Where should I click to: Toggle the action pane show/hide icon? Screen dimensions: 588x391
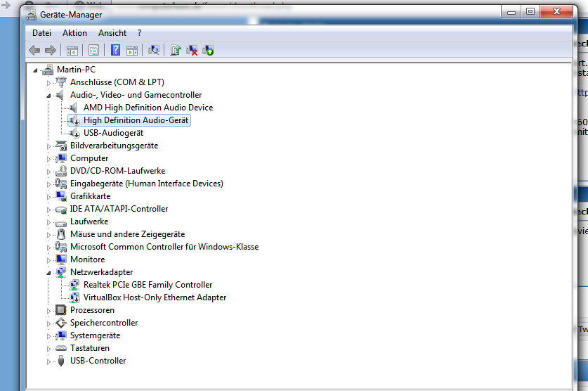[x=132, y=51]
